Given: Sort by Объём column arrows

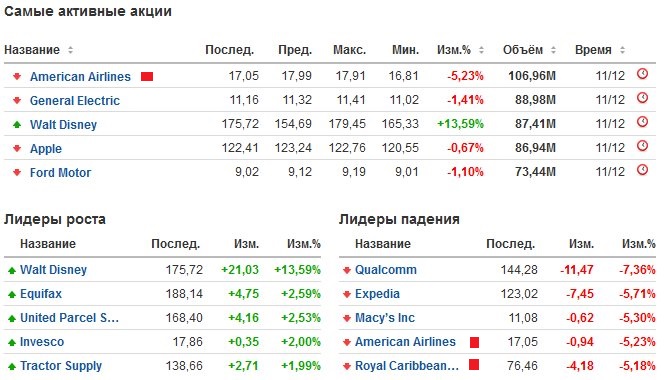Looking at the screenshot, I should coord(553,50).
